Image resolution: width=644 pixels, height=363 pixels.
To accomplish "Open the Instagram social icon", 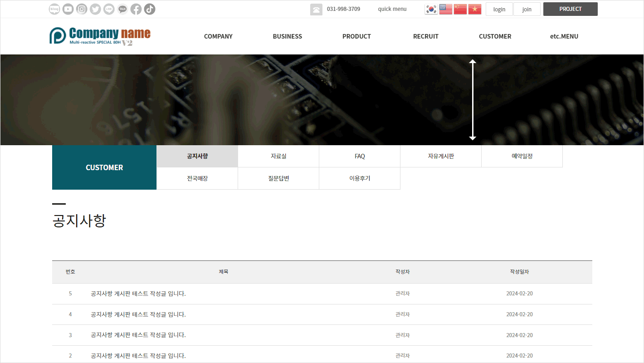I will click(x=82, y=9).
